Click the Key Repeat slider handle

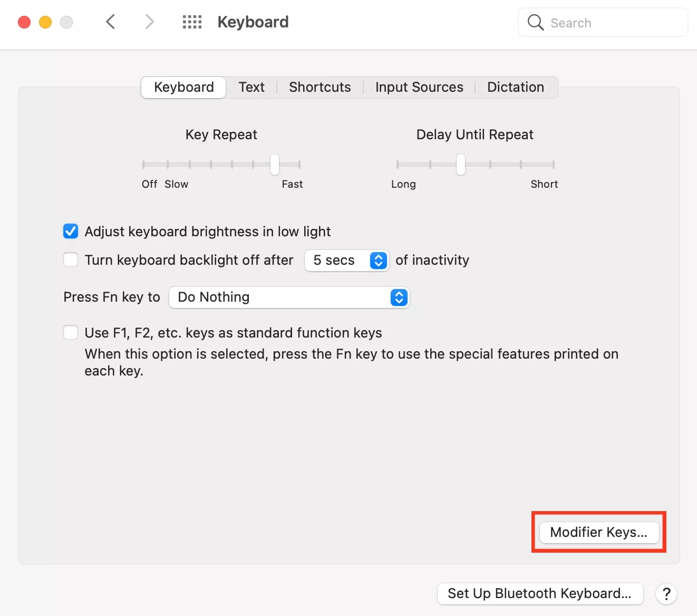click(x=275, y=165)
